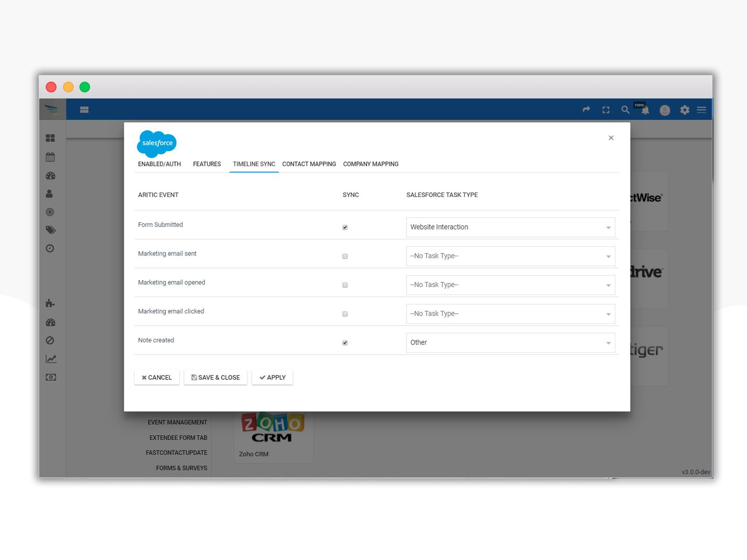747x560 pixels.
Task: Select Extendee Form Tab in background list
Action: pos(178,438)
